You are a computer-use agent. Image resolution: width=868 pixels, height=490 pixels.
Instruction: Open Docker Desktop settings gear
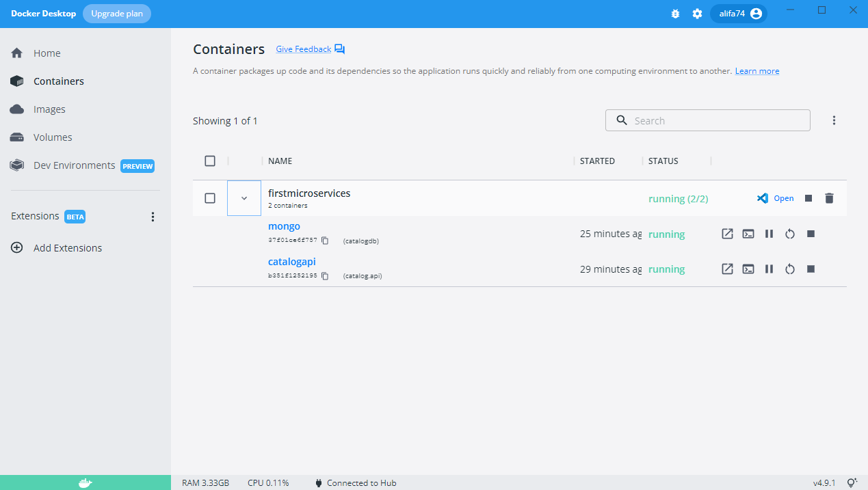[x=697, y=13]
